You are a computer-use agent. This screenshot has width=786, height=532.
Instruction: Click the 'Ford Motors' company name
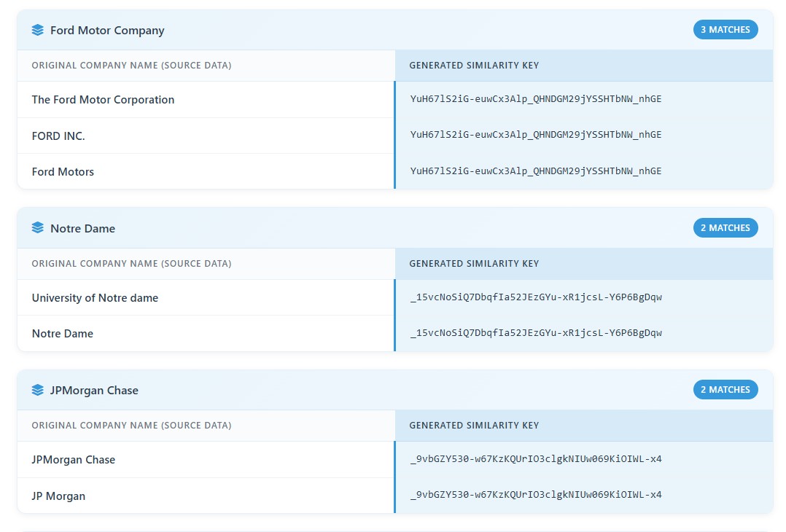point(63,172)
